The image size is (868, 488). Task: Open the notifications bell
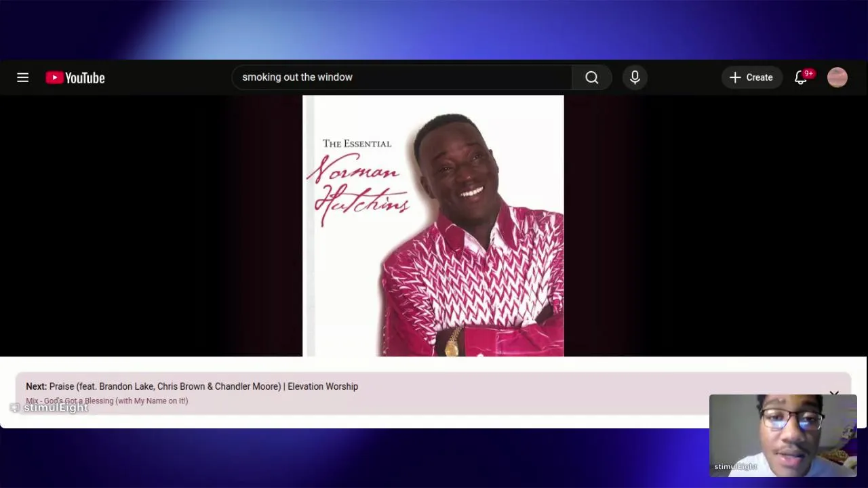click(801, 78)
